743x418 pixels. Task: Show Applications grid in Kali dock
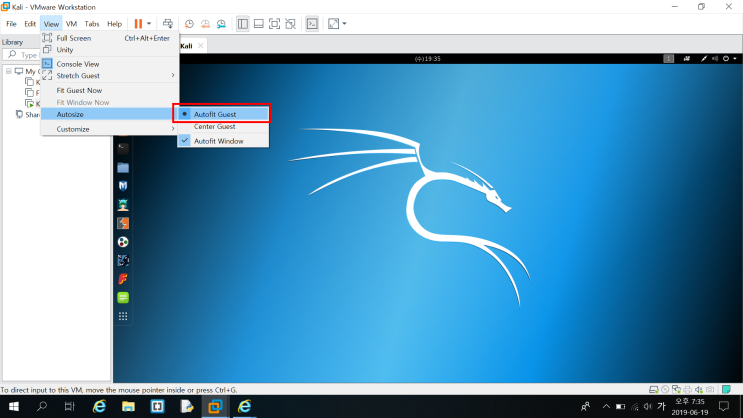pos(123,316)
